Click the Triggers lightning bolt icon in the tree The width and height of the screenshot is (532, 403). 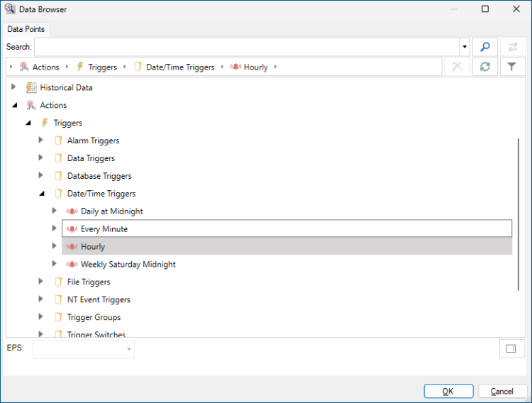tap(45, 123)
